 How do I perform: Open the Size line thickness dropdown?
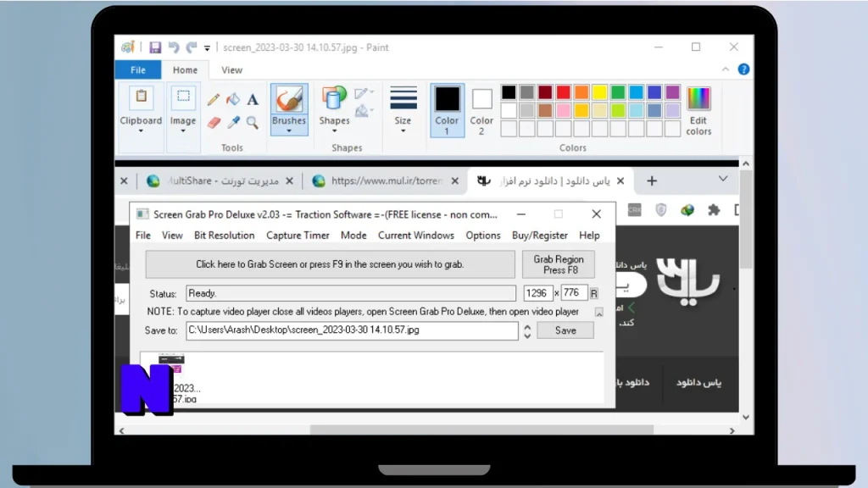click(x=403, y=109)
